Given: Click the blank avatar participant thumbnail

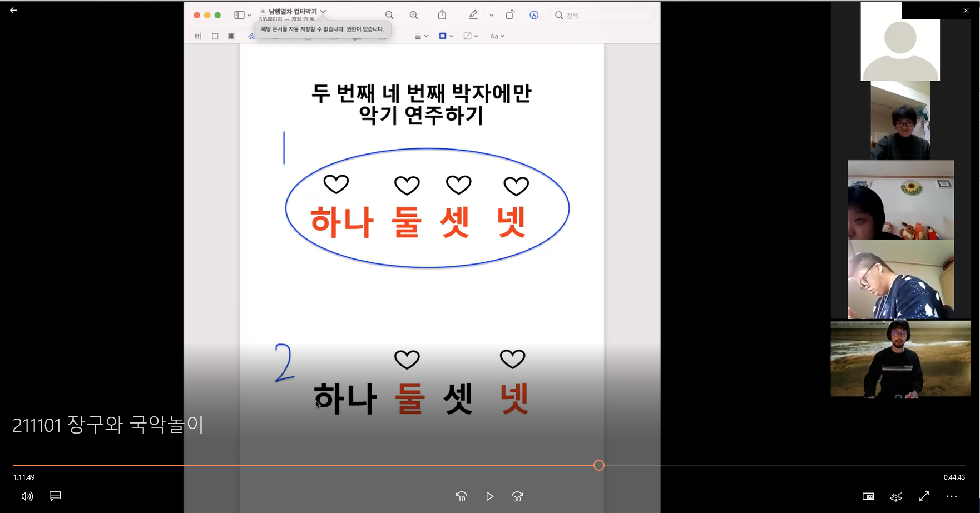Looking at the screenshot, I should point(900,42).
